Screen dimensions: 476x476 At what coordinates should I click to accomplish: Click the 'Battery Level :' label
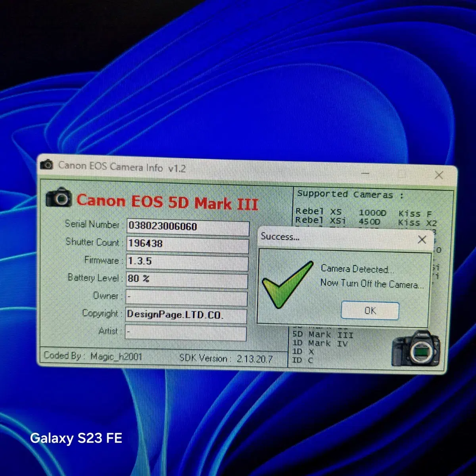point(95,278)
